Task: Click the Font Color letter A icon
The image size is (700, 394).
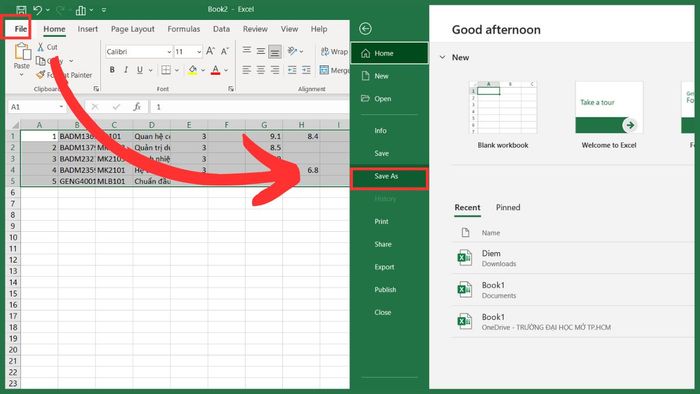Action: tap(216, 70)
